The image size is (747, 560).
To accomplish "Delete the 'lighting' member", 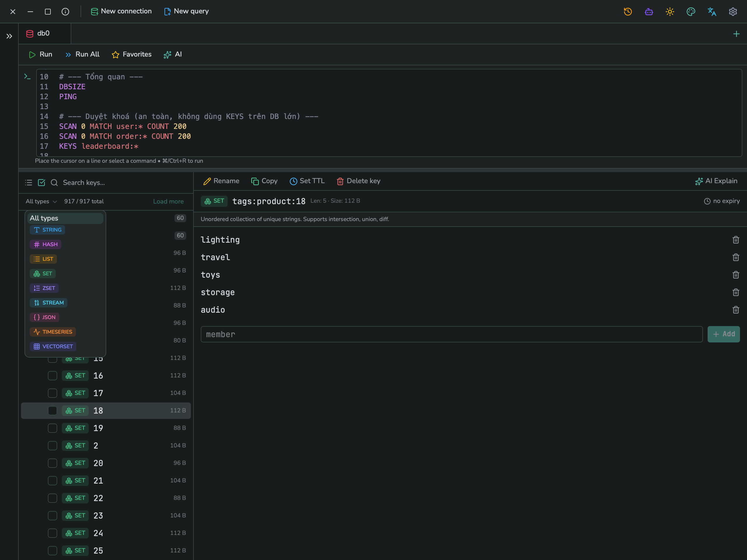I will click(x=736, y=240).
